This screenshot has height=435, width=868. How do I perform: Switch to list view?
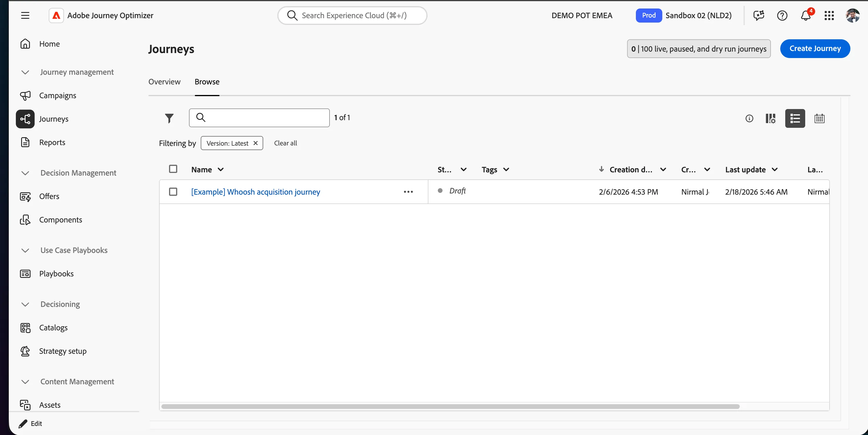(795, 118)
